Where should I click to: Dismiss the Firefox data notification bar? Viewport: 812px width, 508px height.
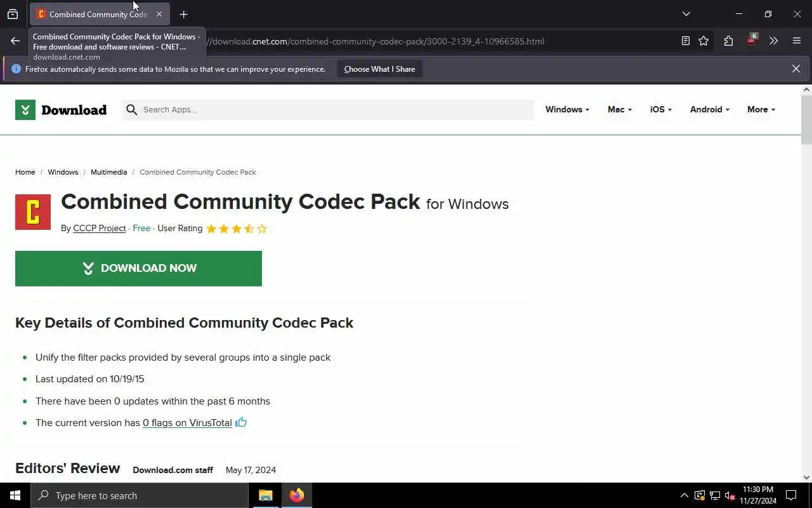click(796, 69)
